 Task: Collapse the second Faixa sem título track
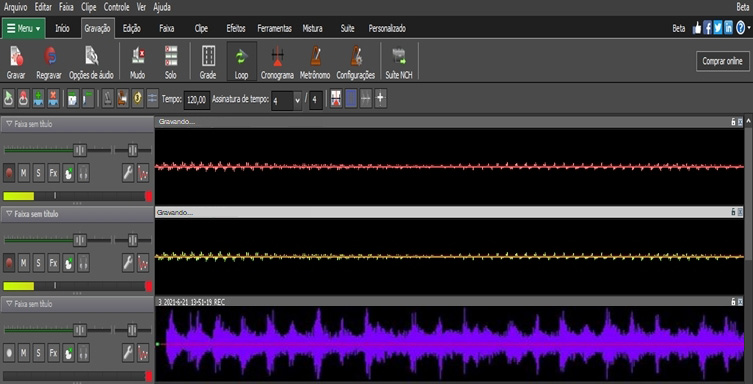(x=9, y=214)
